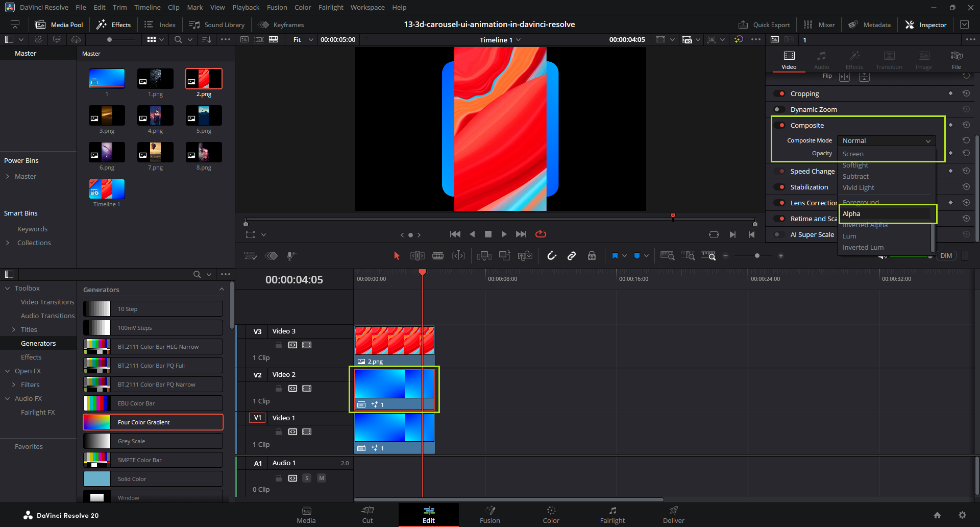Click the Quick Export button
This screenshot has width=980, height=527.
(764, 25)
